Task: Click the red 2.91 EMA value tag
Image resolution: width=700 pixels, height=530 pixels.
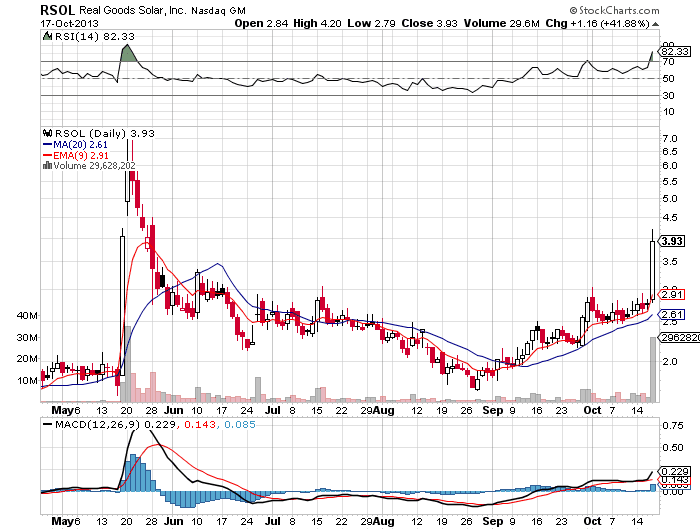Action: [672, 295]
